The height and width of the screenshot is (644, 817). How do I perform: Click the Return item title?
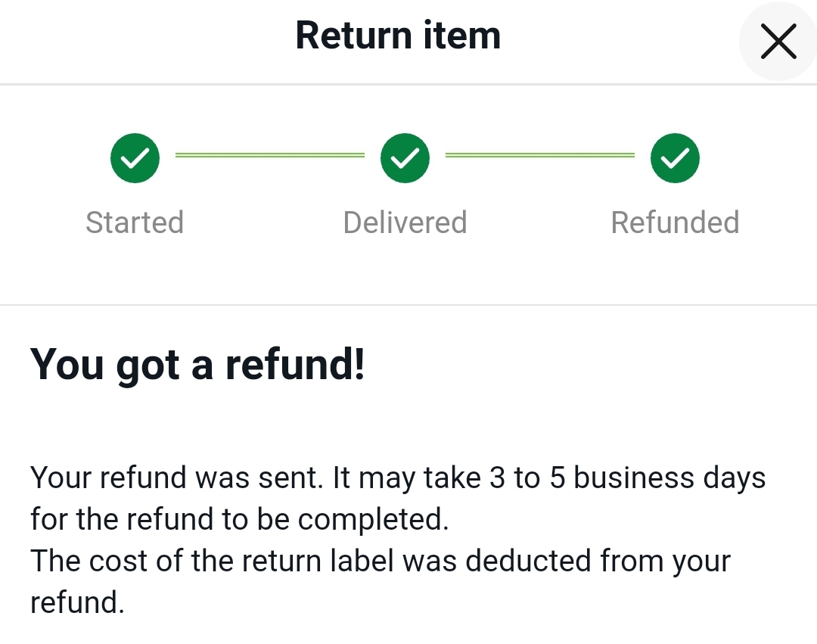pyautogui.click(x=398, y=36)
